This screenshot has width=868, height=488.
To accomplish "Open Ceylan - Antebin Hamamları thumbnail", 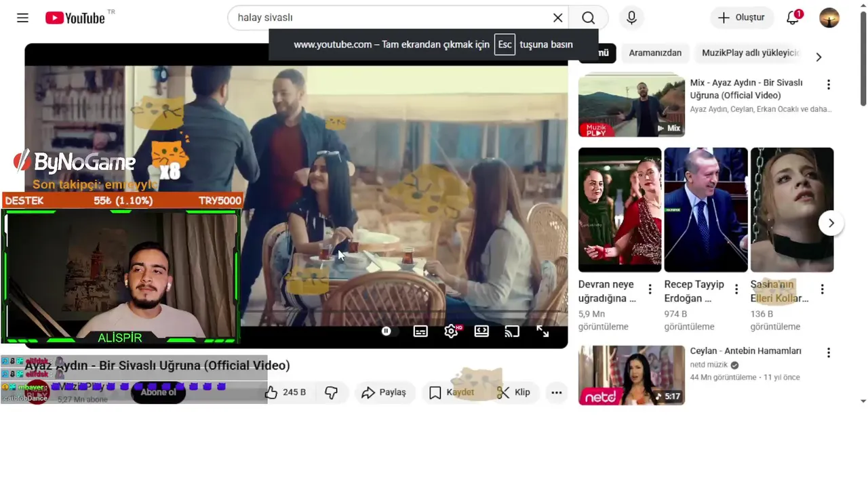I will click(631, 375).
